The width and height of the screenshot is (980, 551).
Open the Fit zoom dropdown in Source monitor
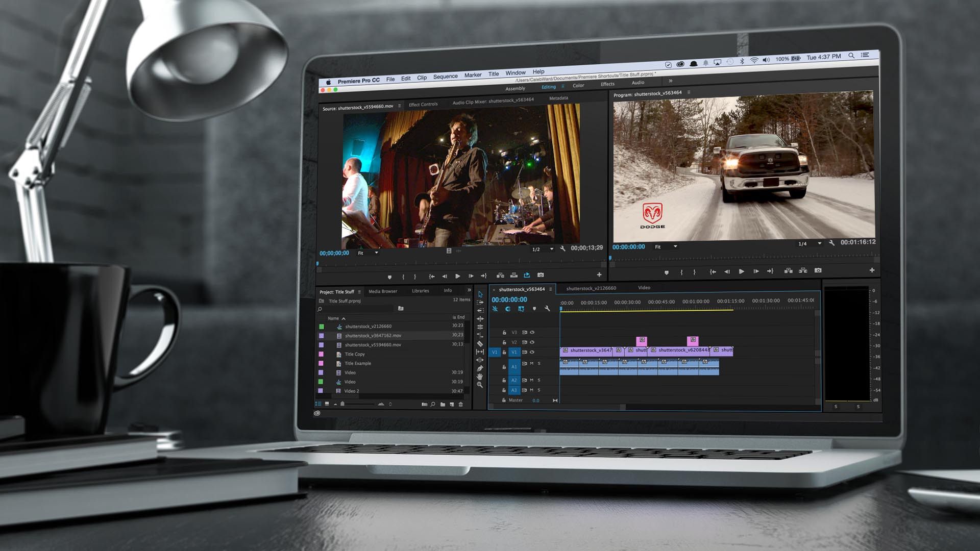tap(366, 252)
